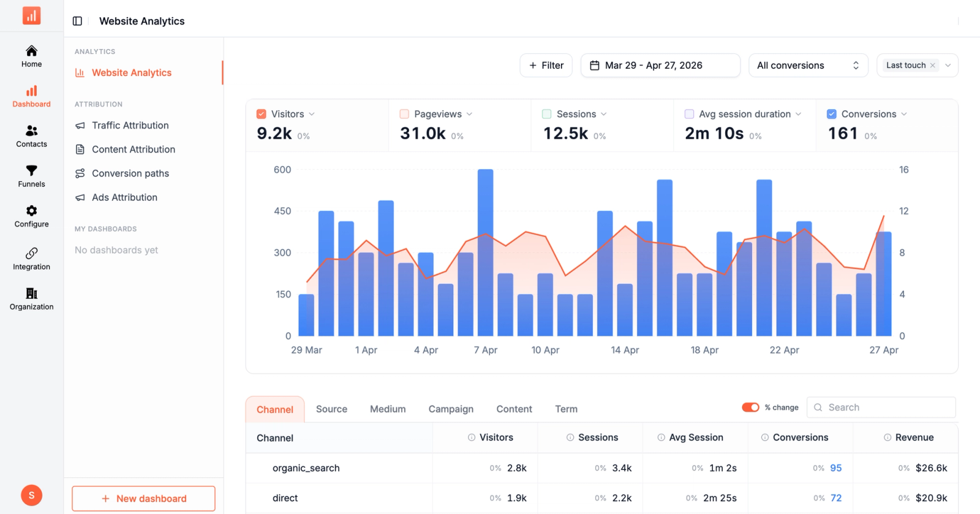Expand the attribution model dropdown chevron

[948, 66]
